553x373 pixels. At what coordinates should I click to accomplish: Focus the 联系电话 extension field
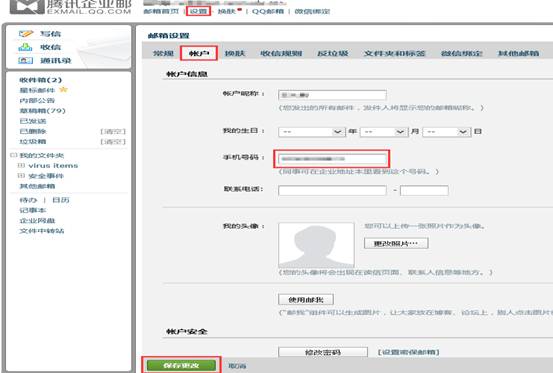[424, 191]
